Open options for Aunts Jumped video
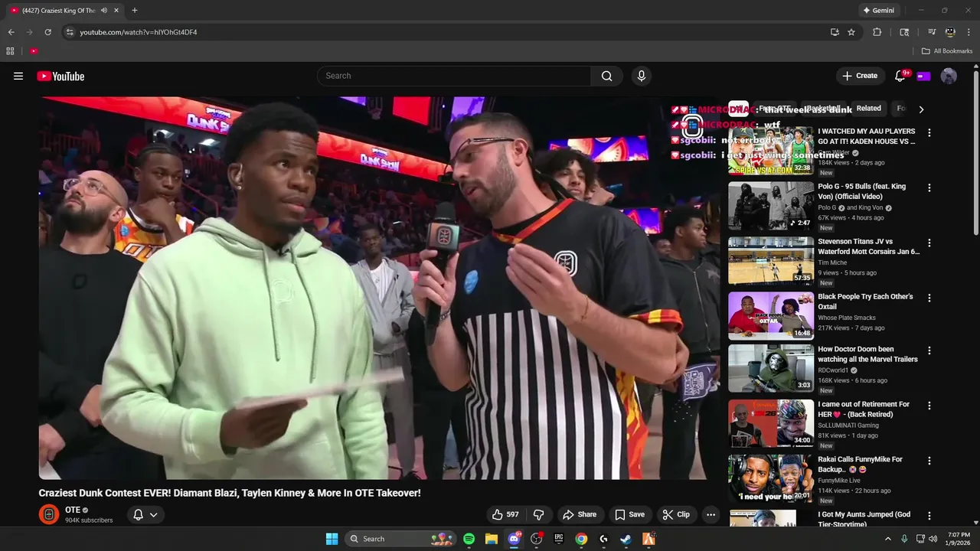980x551 pixels. 929,516
